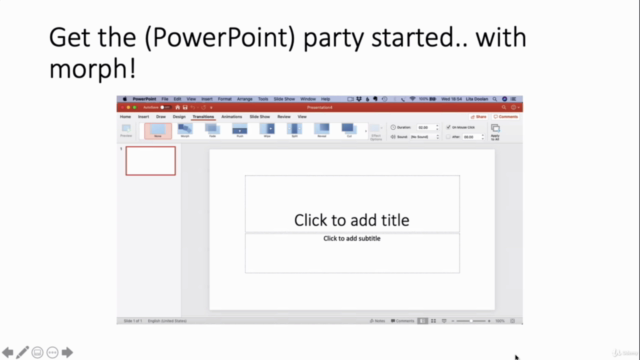The height and width of the screenshot is (360, 640).
Task: Start slideshow from status bar icon
Action: (444, 321)
